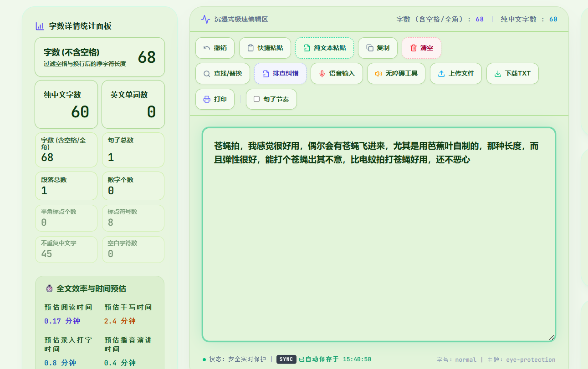
Task: Click the upload arrow icon beside 上传文件
Action: pos(441,73)
